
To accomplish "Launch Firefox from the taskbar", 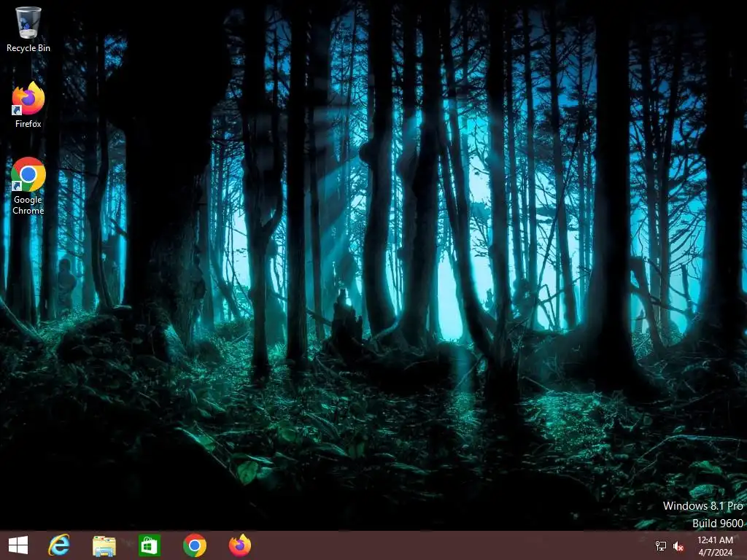I will [x=239, y=545].
